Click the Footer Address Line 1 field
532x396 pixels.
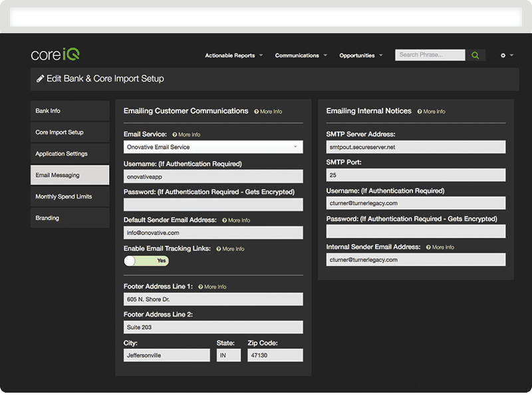pyautogui.click(x=213, y=300)
